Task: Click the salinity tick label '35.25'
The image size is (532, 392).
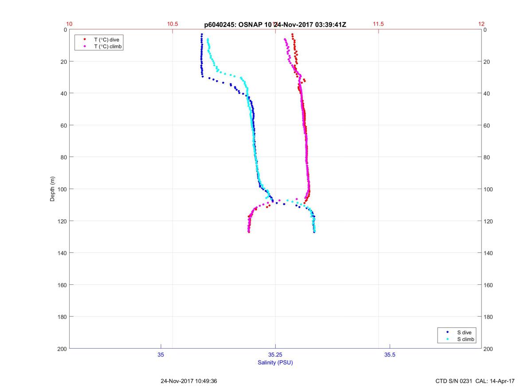Action: [275, 355]
